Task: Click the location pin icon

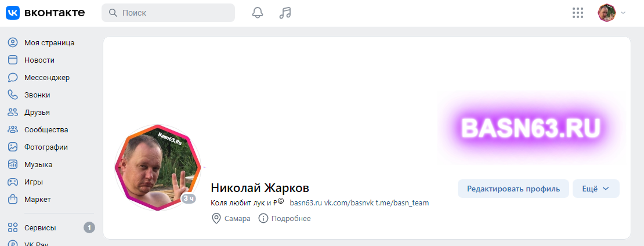Action: point(216,218)
